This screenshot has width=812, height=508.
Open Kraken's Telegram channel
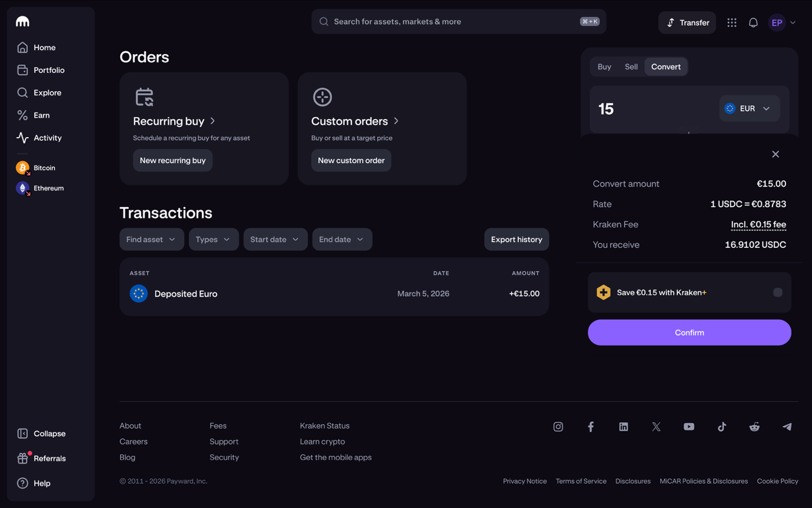(x=787, y=427)
